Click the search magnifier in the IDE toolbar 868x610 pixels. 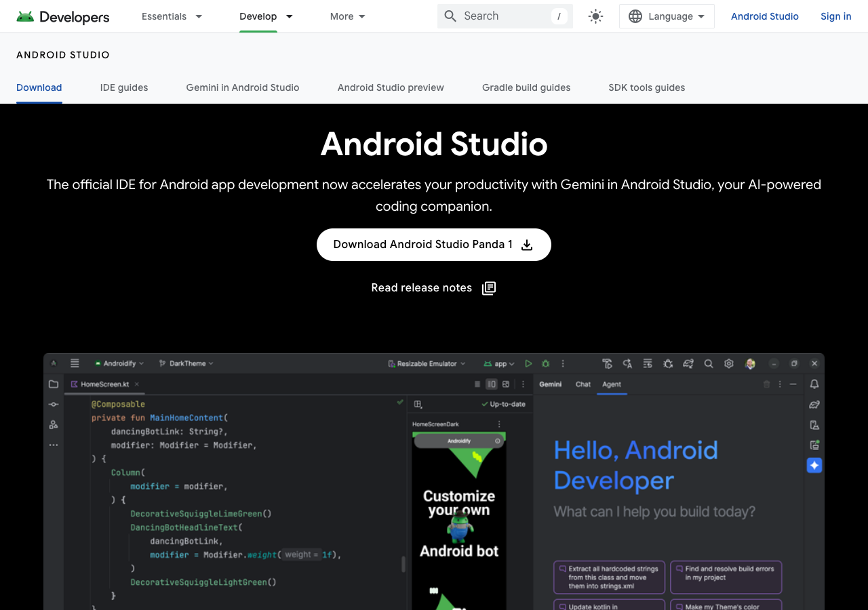(x=709, y=363)
